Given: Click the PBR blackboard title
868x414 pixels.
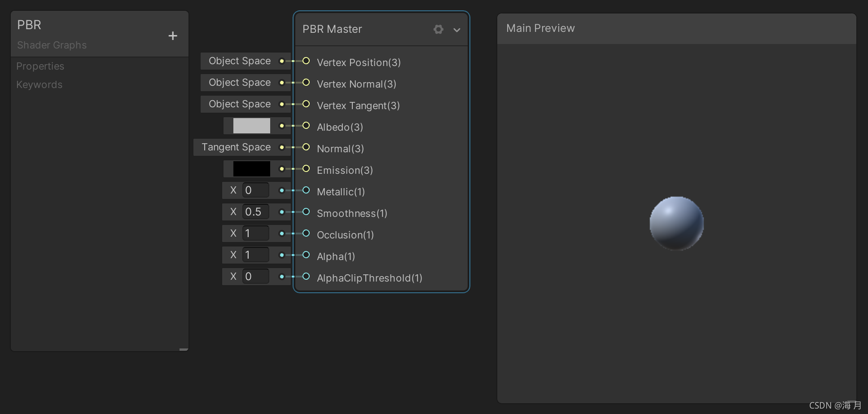Looking at the screenshot, I should click(x=29, y=25).
